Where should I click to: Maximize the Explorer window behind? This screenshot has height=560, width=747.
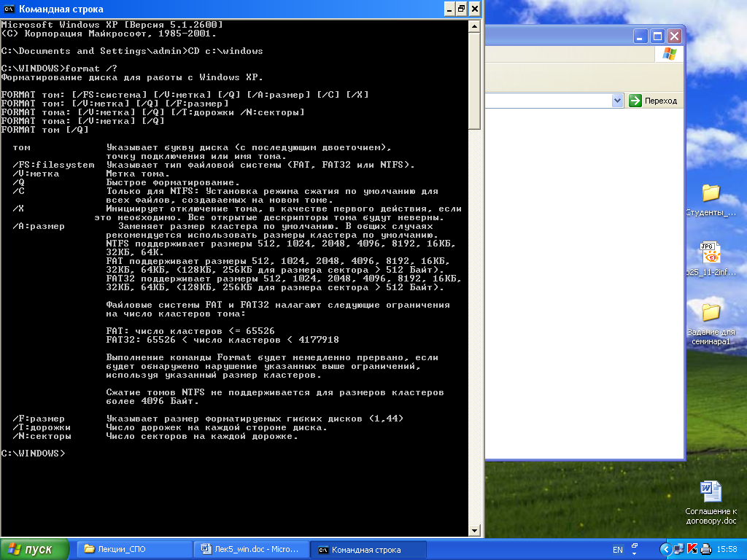coord(657,36)
